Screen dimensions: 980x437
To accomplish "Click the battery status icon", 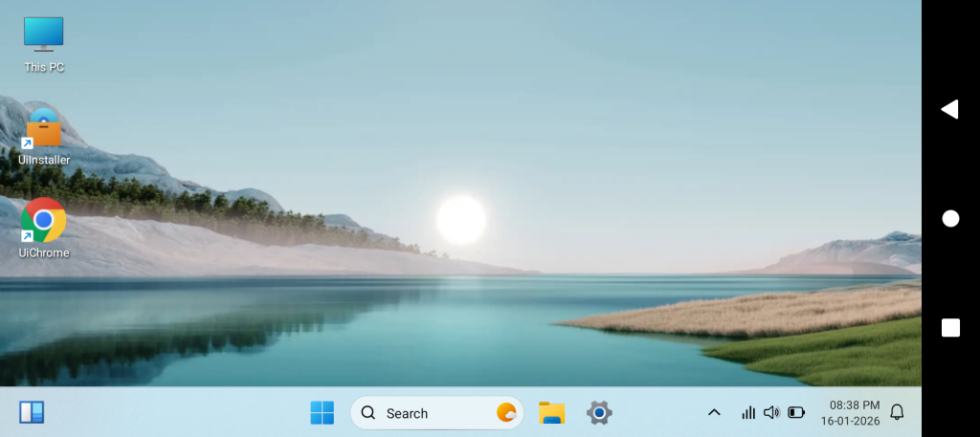I will tap(796, 412).
